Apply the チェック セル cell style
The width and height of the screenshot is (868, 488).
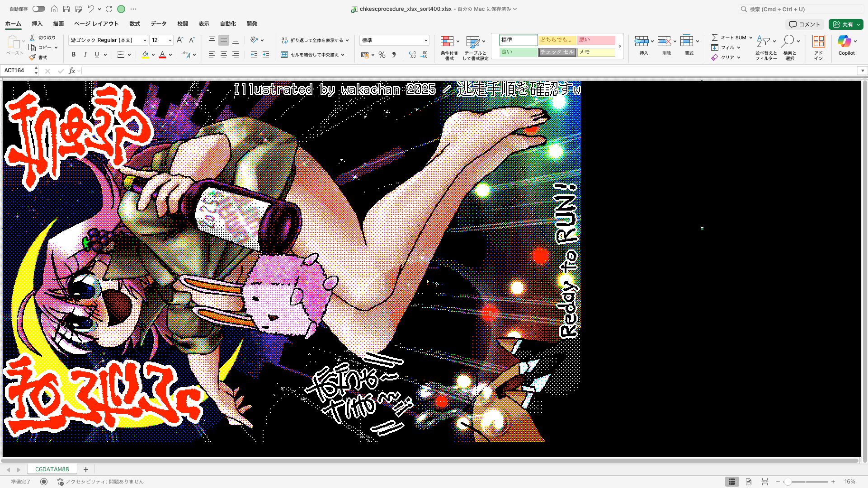[557, 52]
